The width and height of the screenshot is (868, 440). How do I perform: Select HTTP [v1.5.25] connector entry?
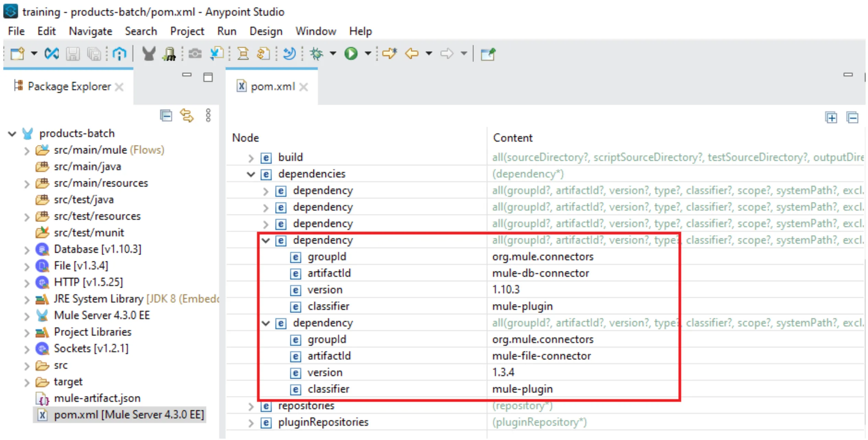tap(88, 282)
